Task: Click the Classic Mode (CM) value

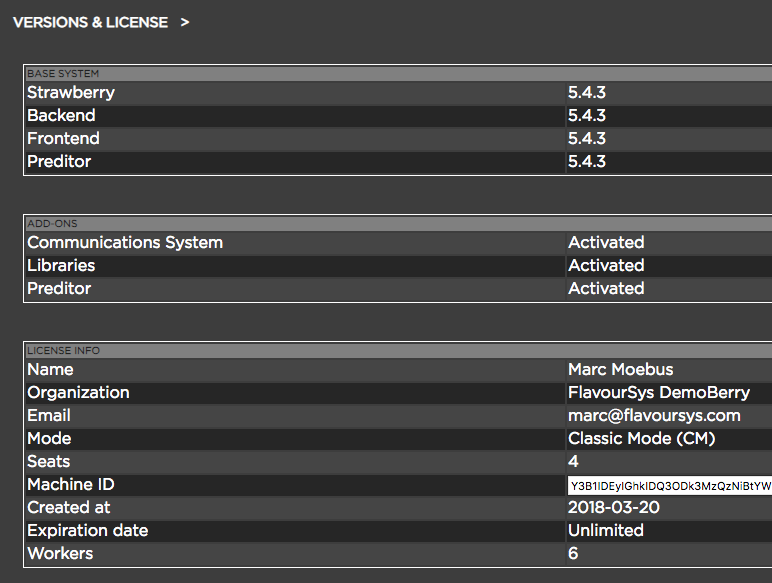Action: [x=641, y=439]
